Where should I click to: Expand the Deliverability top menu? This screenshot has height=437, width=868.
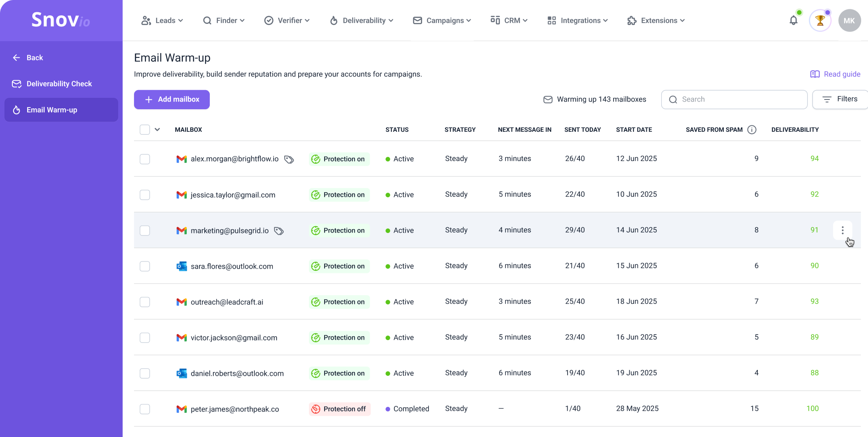[x=362, y=20]
